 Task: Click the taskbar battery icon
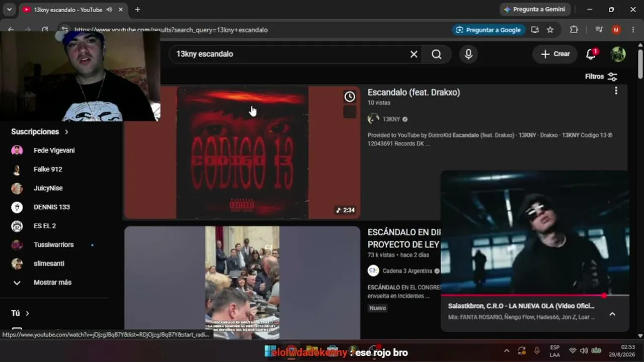(x=596, y=351)
